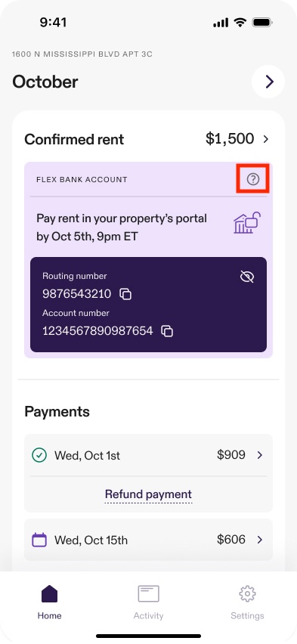Screen dimensions: 297x644
Task: Click the Settings tab label
Action: point(247,616)
